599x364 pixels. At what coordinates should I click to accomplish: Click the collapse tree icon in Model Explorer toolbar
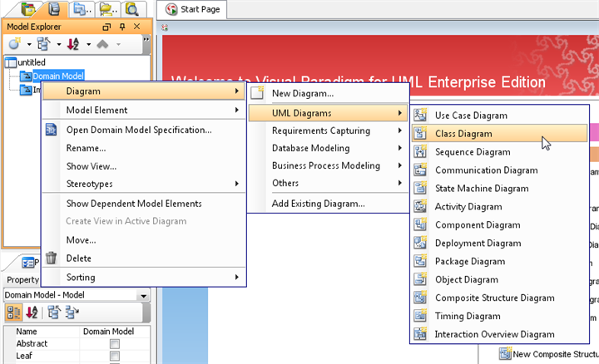(x=43, y=44)
